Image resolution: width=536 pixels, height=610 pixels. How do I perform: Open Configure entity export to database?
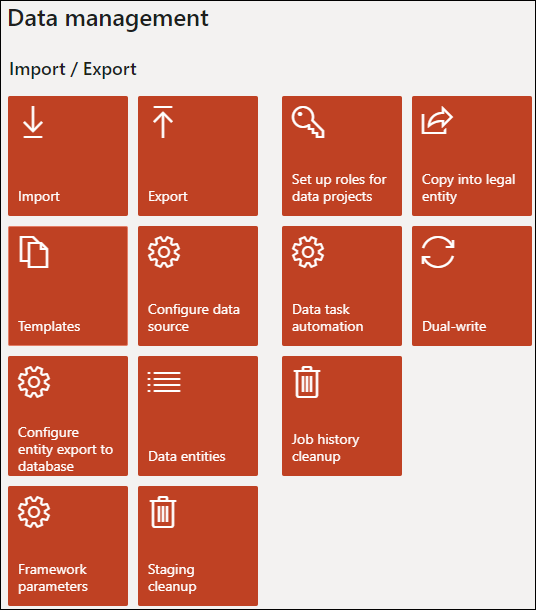click(x=68, y=416)
